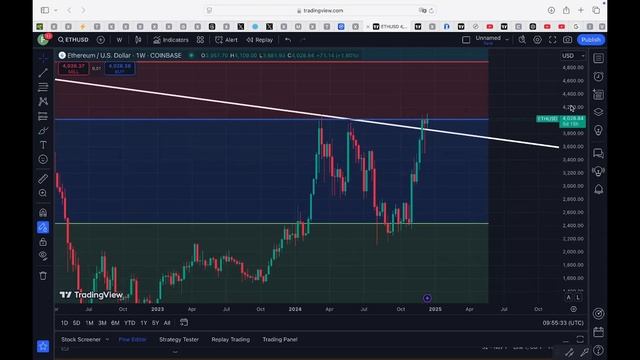Open the forecasting and measurement tools
Image resolution: width=640 pixels, height=360 pixels.
[43, 116]
